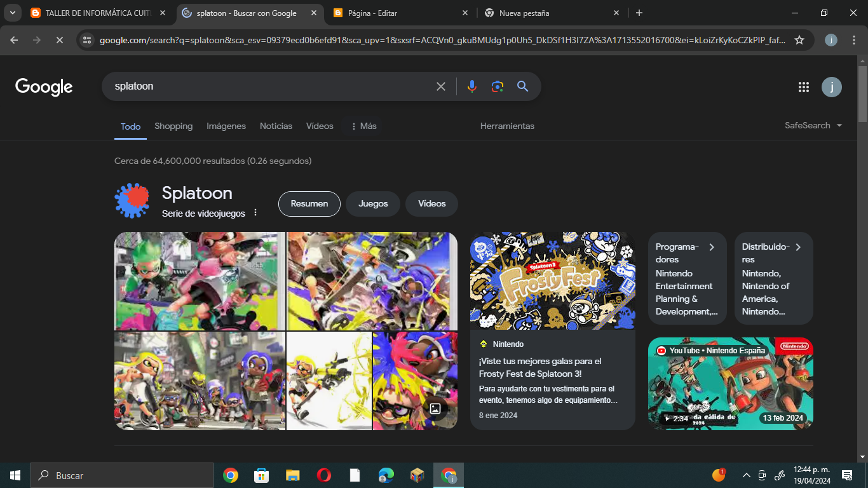
Task: Close the Página - Editar tab
Action: click(465, 13)
